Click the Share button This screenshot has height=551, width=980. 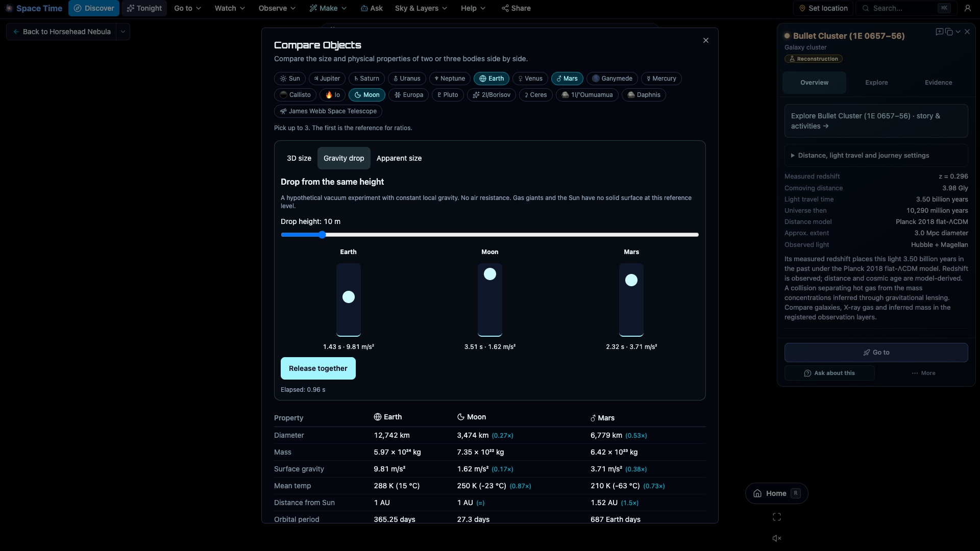coord(516,8)
